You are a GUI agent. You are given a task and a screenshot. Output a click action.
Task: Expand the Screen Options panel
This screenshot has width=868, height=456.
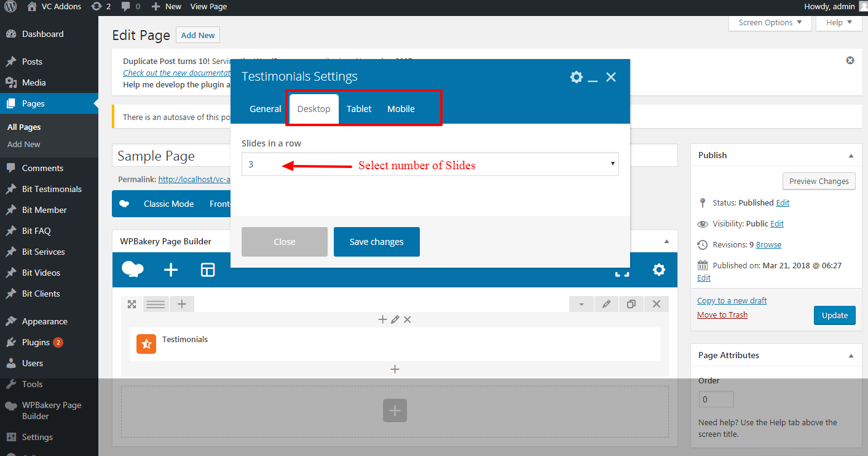click(770, 23)
